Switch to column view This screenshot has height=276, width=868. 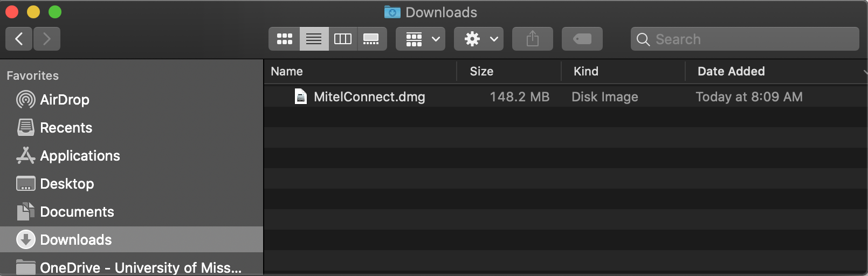(343, 39)
